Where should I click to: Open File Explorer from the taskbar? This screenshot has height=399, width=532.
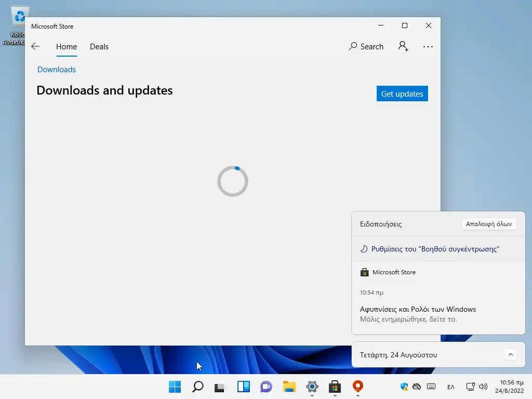[289, 387]
